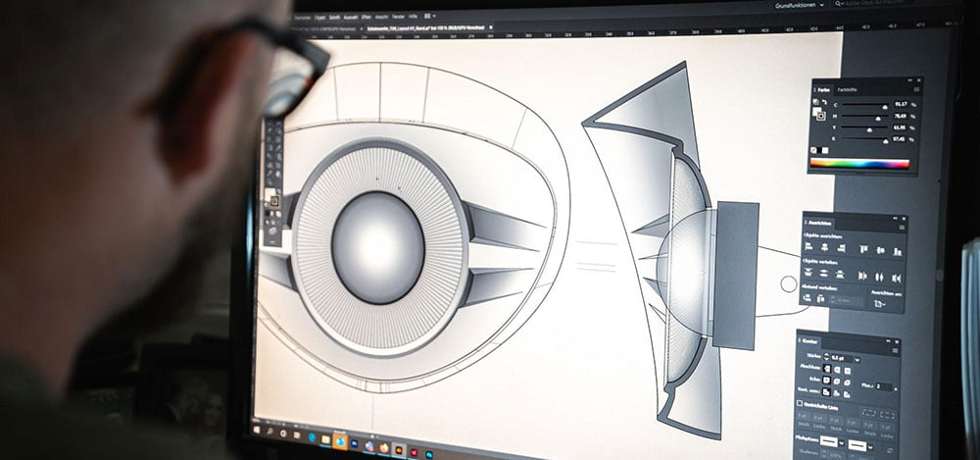Viewport: 980px width, 460px height.
Task: Align objects to horizontal center in Ausrichten panel
Action: tap(824, 246)
